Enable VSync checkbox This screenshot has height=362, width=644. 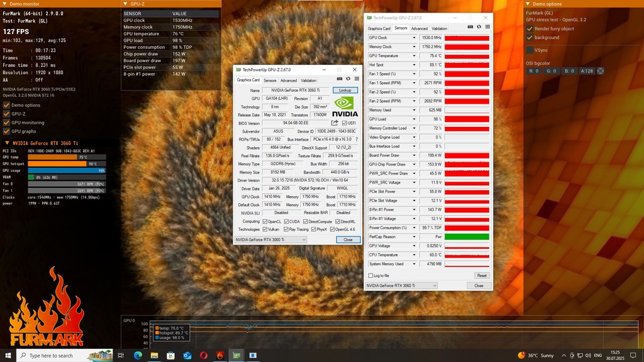pos(530,50)
